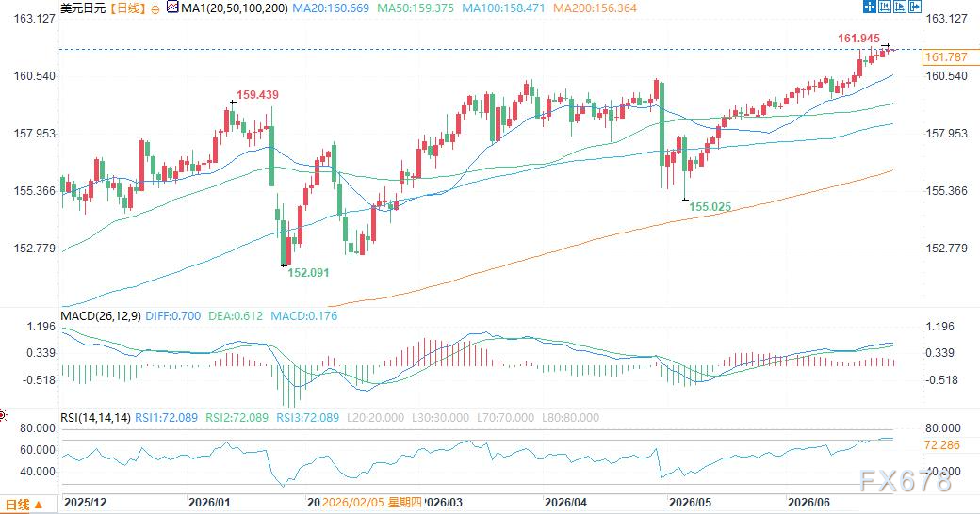Click the left price axis 155.366 label
980x514 pixels.
coord(34,191)
